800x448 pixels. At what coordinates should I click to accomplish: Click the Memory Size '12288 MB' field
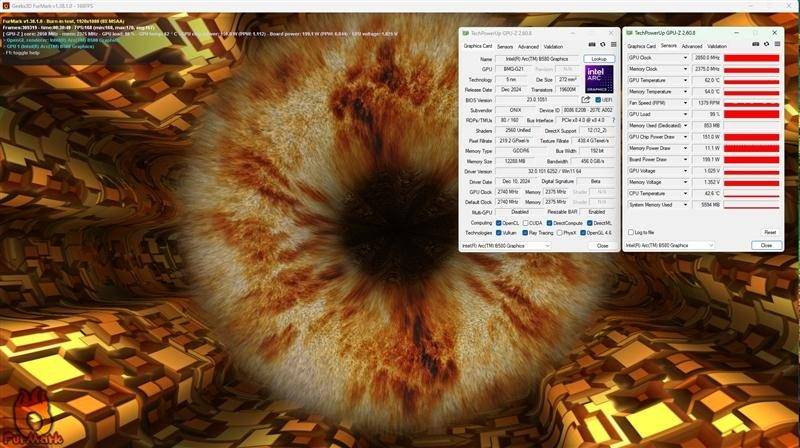click(515, 161)
